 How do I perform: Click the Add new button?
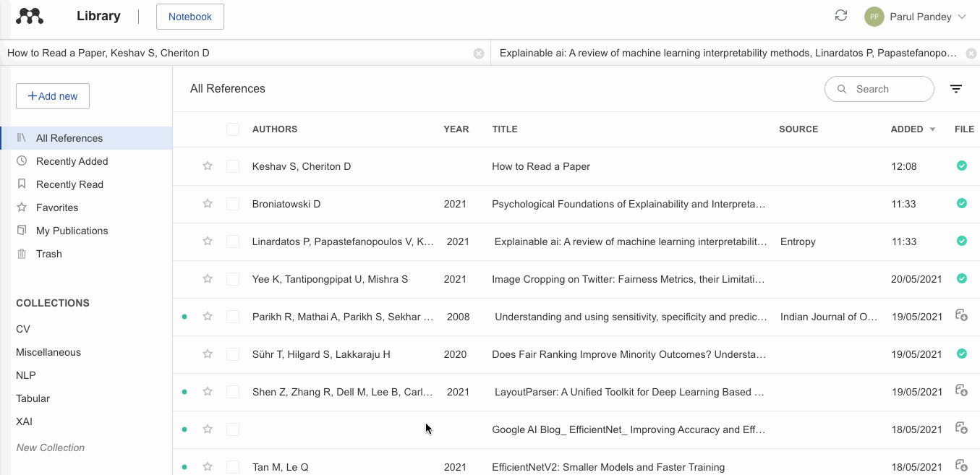pos(53,96)
